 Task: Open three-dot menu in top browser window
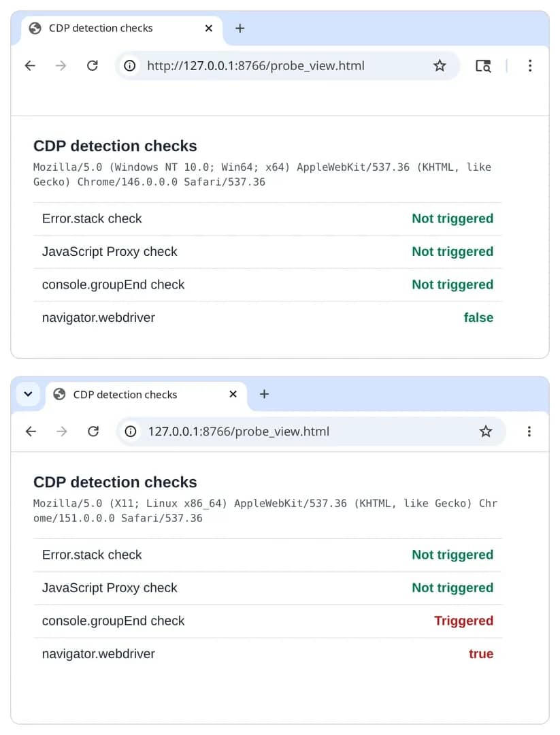coord(530,65)
